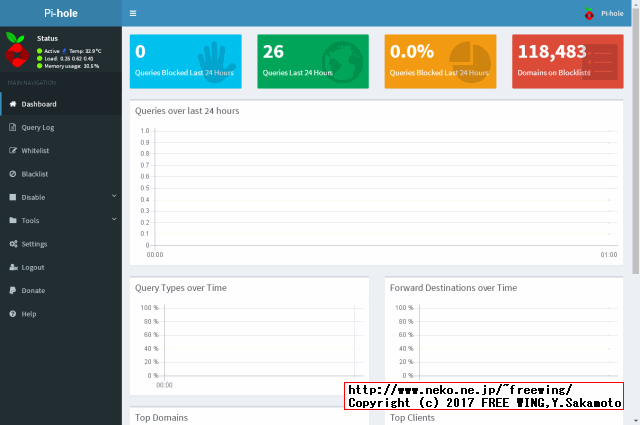Click the Logout user icon
Screen dimensions: 640x425
(12, 267)
